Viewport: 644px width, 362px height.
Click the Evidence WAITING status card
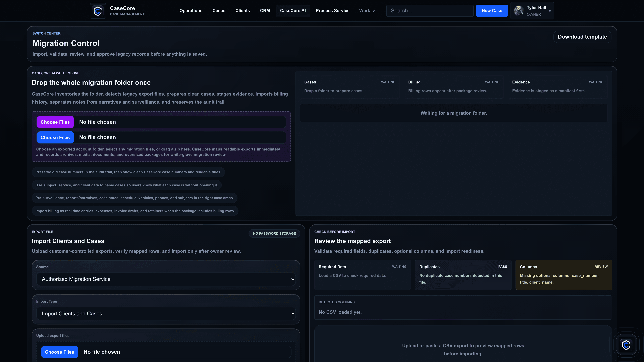pyautogui.click(x=557, y=87)
